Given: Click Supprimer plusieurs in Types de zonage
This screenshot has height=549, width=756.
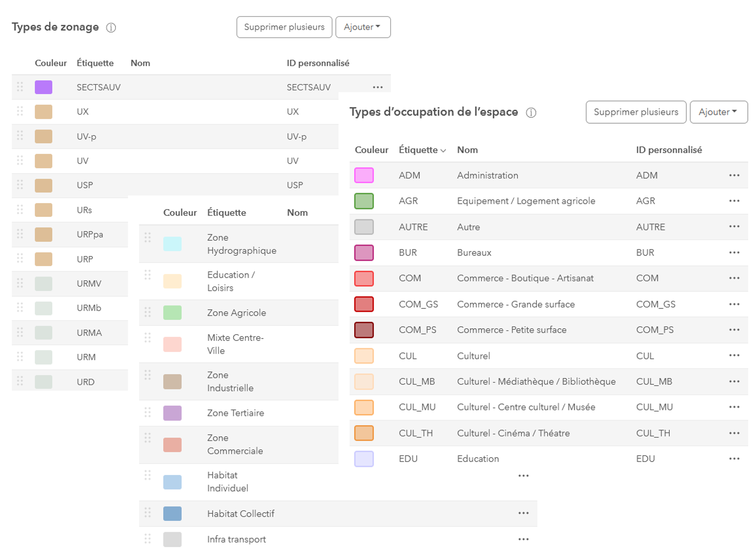Looking at the screenshot, I should 284,27.
